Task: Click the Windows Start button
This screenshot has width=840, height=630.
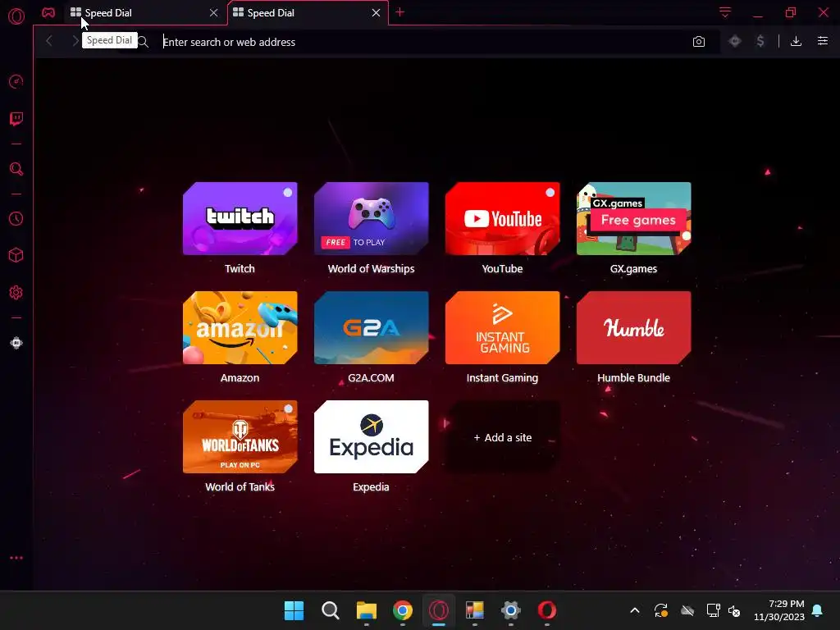Action: click(x=294, y=610)
